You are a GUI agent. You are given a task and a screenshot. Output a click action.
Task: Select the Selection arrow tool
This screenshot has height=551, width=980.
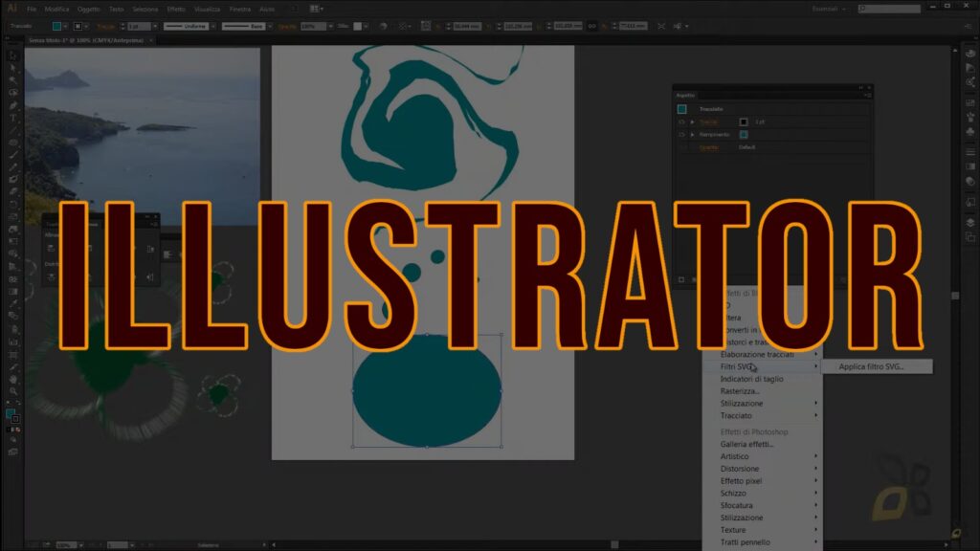point(12,56)
